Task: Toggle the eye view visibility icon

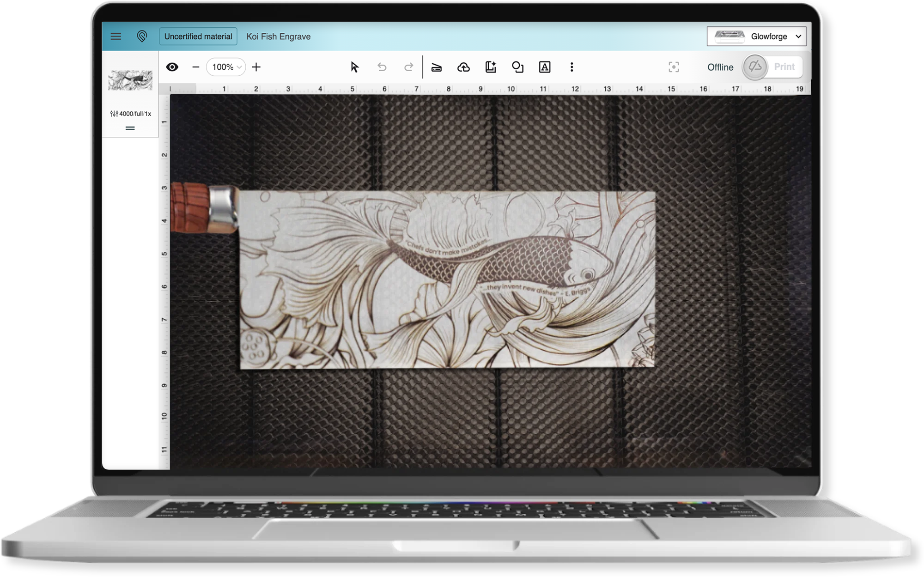Action: pos(172,67)
